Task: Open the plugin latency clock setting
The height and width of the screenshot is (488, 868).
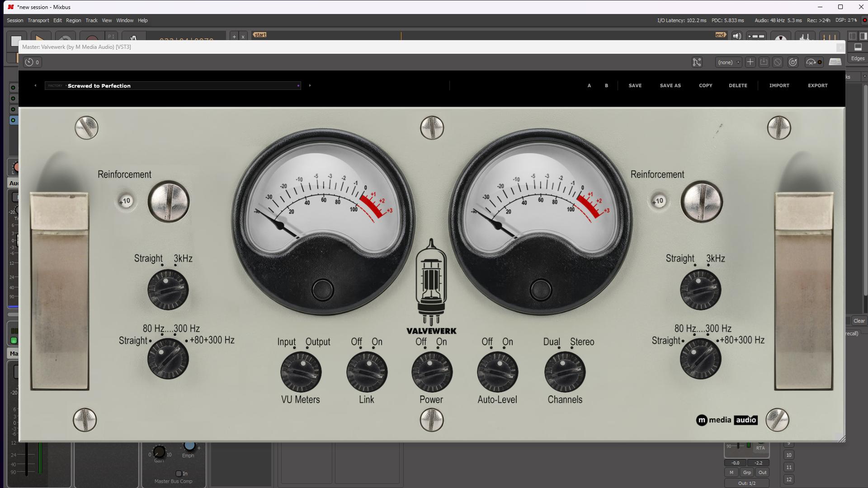Action: point(32,62)
